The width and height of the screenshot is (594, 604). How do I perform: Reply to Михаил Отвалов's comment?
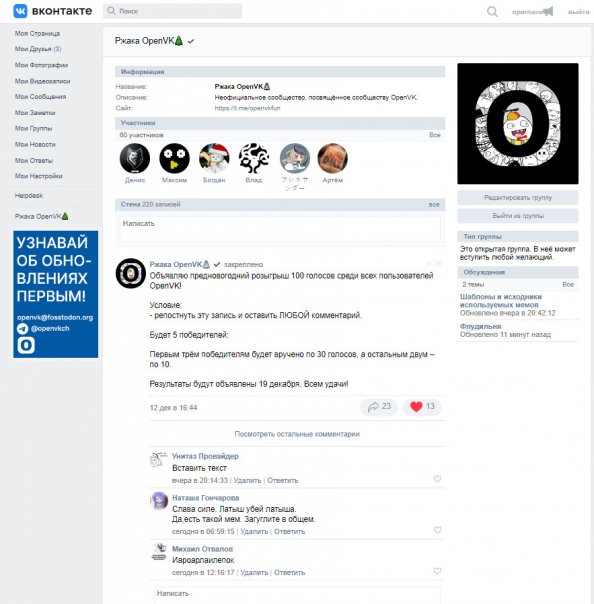(290, 573)
